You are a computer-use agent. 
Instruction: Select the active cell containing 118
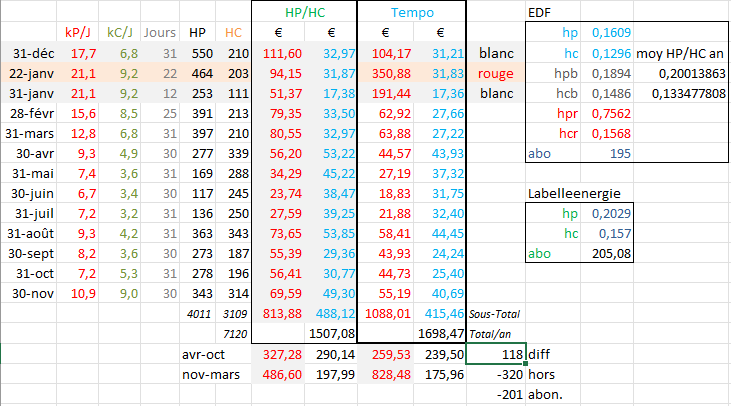tap(496, 354)
